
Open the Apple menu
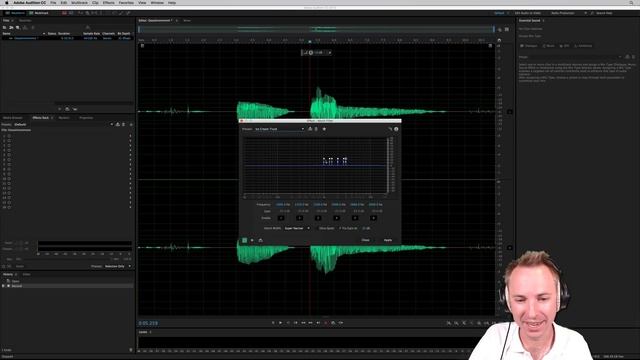(7, 2)
